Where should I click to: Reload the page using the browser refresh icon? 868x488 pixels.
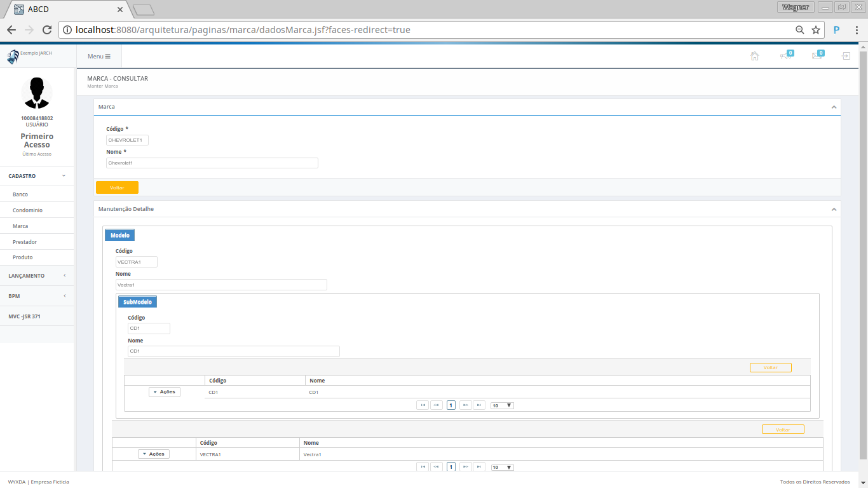(46, 30)
